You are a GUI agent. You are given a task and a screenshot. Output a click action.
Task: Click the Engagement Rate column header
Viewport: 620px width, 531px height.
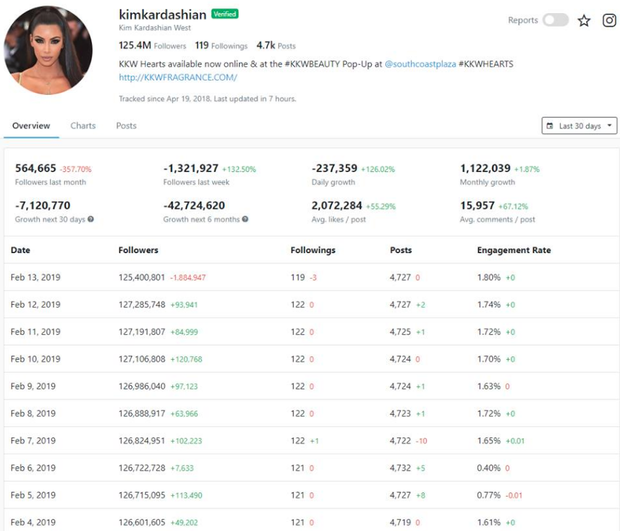[x=514, y=250]
